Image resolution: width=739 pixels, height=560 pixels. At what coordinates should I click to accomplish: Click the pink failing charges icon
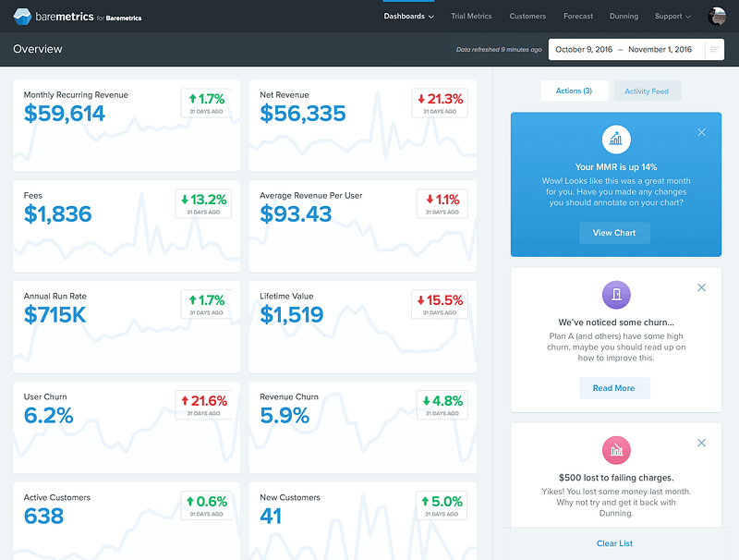click(616, 450)
